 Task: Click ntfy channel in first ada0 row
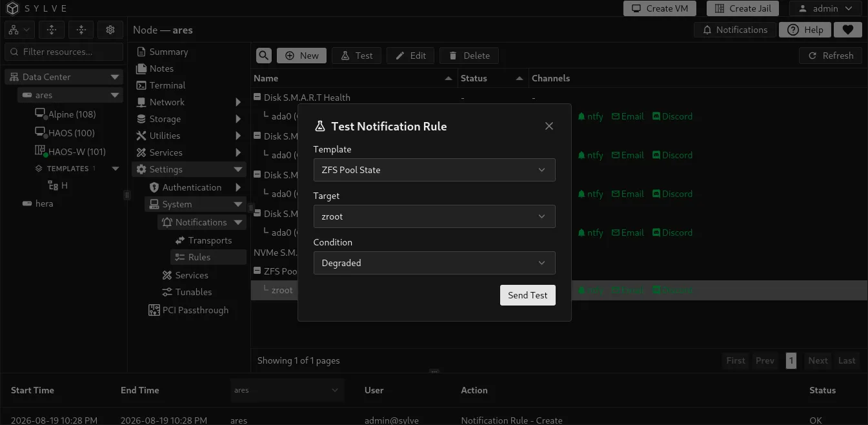590,116
